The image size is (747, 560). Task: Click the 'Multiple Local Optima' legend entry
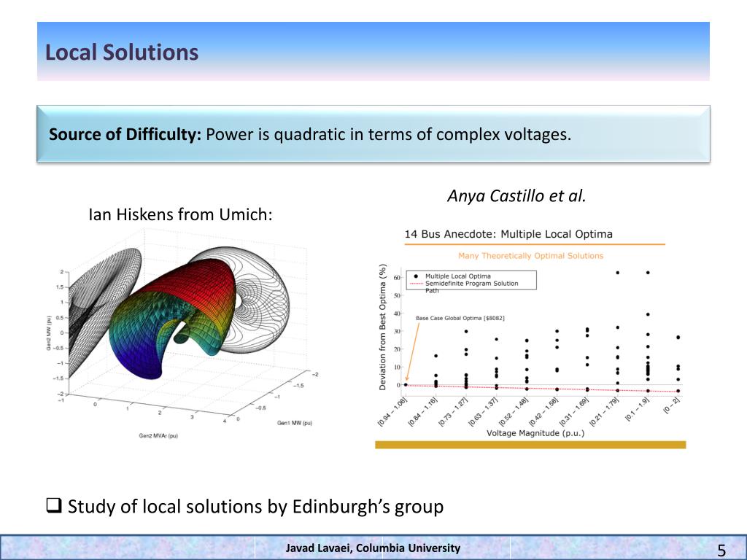(x=458, y=276)
